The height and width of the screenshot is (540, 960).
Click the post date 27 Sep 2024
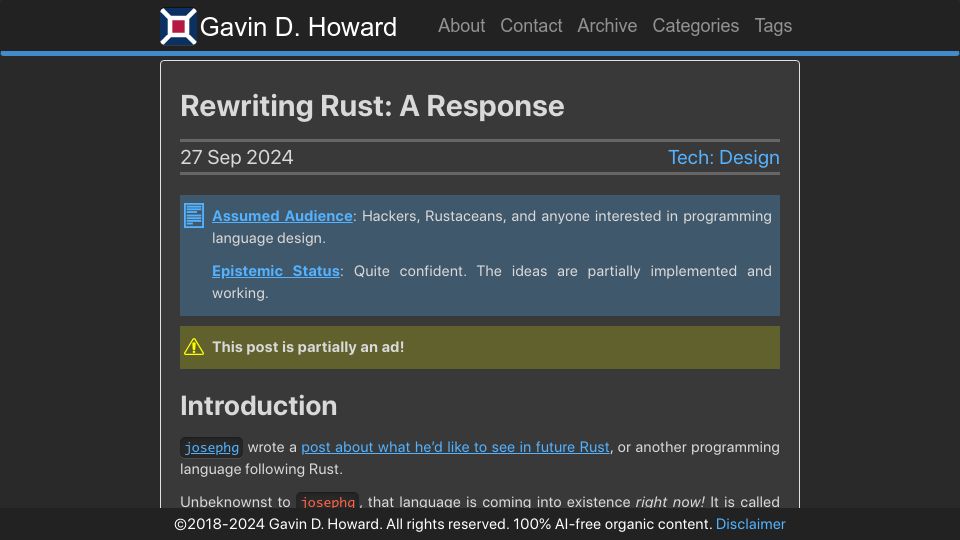pyautogui.click(x=236, y=157)
